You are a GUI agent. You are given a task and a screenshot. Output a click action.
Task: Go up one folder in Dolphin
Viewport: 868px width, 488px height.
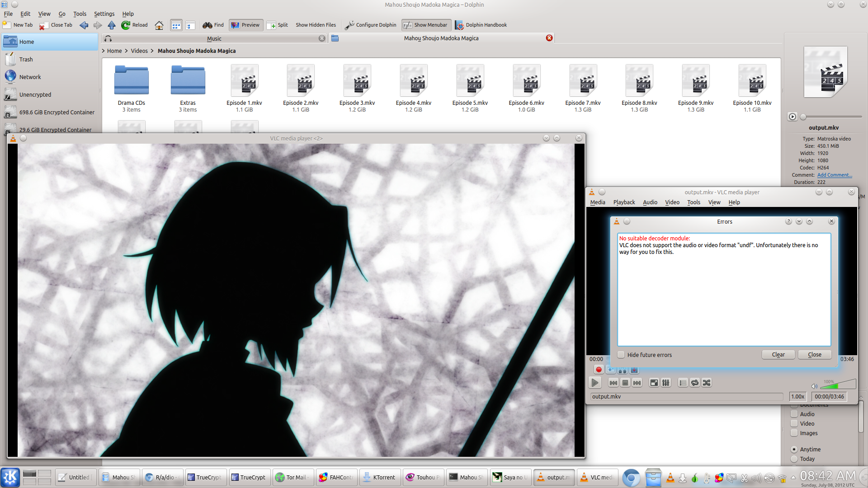[x=112, y=25]
